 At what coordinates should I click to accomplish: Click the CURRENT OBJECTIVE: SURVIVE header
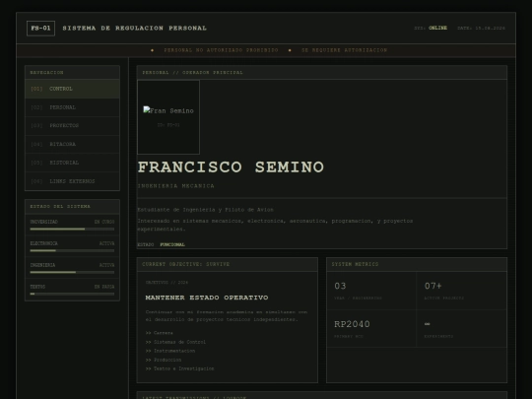228,264
